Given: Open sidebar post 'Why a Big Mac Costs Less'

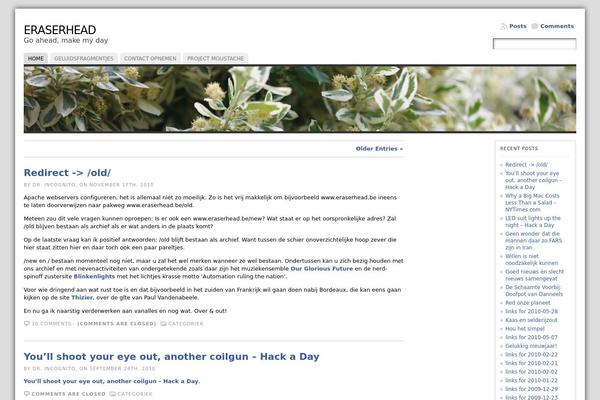Looking at the screenshot, I should point(532,202).
